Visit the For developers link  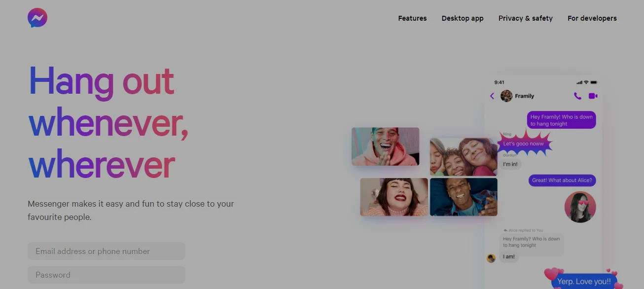(x=592, y=18)
